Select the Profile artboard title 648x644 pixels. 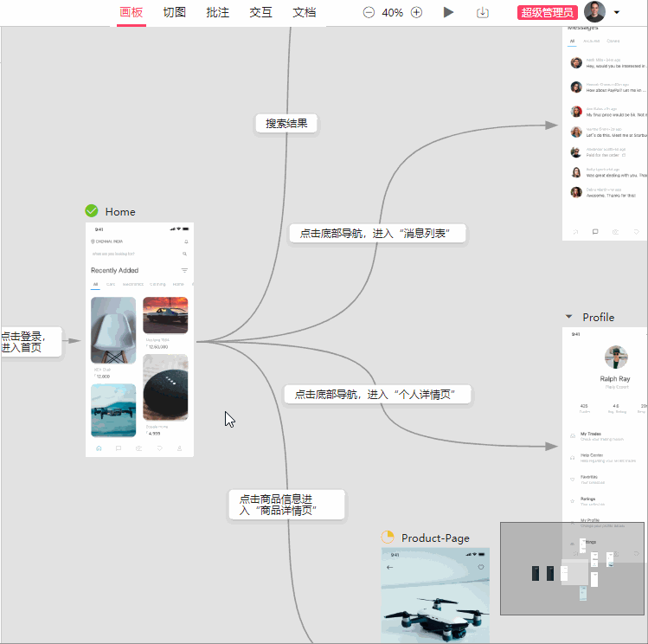point(598,317)
